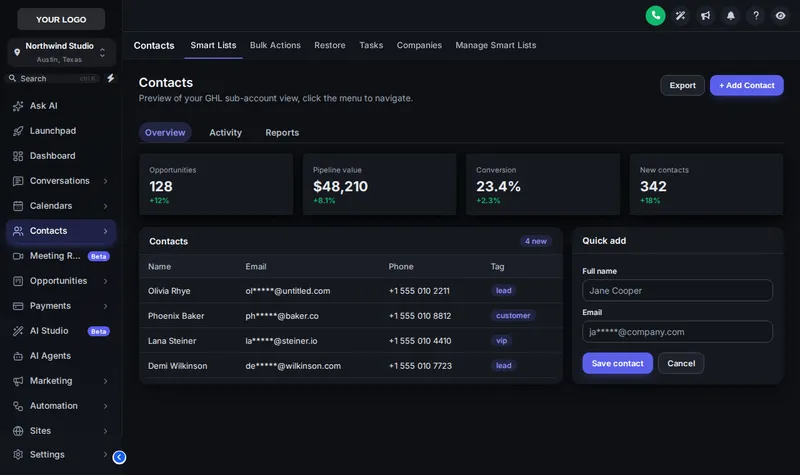Open the magic wand AI tool
Image resolution: width=800 pixels, height=475 pixels.
pos(680,16)
